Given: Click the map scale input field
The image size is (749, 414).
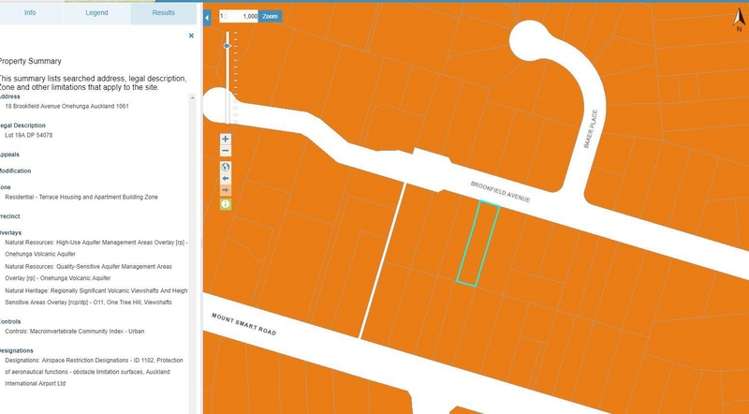Looking at the screenshot, I should click(243, 17).
